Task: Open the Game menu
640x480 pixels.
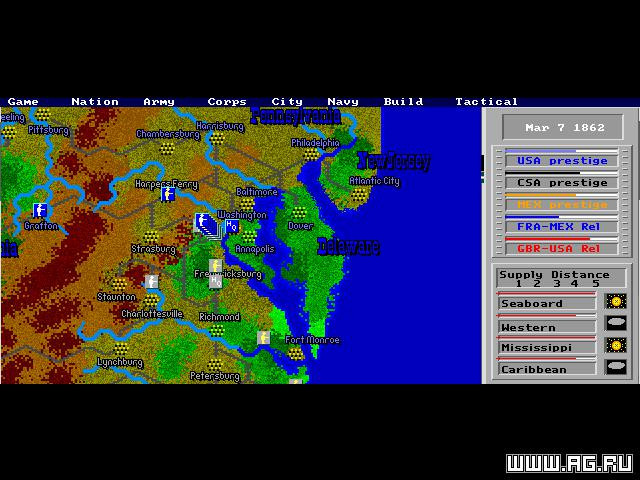Action: coord(23,102)
